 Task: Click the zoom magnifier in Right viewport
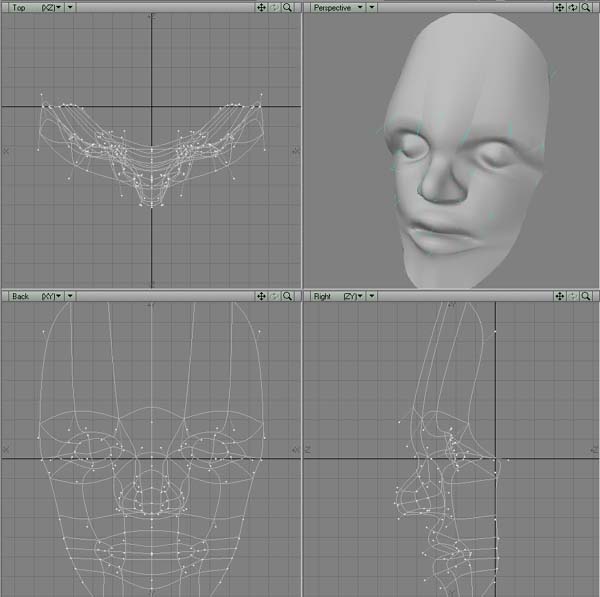tap(586, 296)
